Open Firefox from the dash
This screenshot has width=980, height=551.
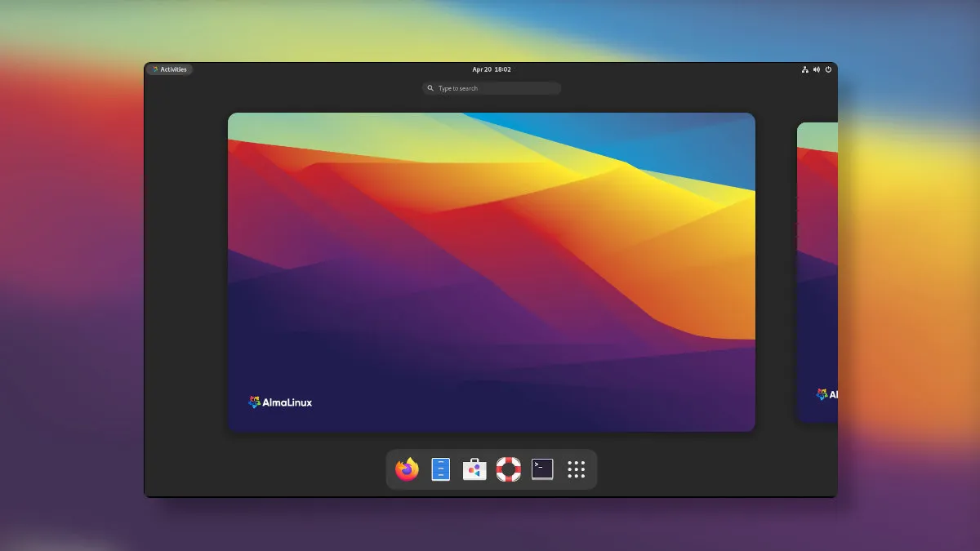[407, 469]
